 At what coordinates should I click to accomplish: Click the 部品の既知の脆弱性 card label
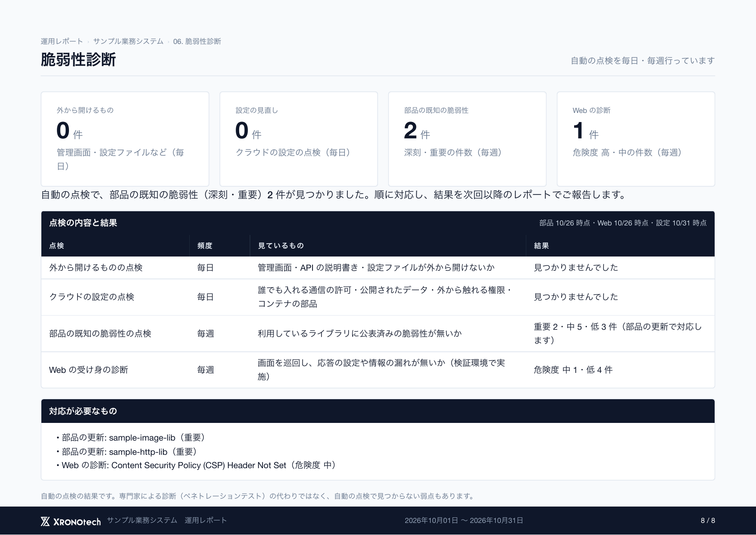(436, 110)
